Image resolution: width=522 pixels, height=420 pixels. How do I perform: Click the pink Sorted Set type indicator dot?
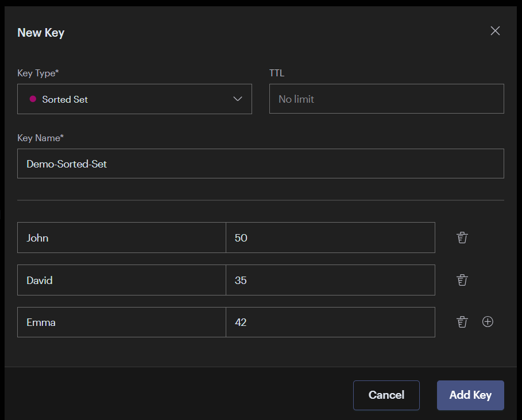point(32,99)
